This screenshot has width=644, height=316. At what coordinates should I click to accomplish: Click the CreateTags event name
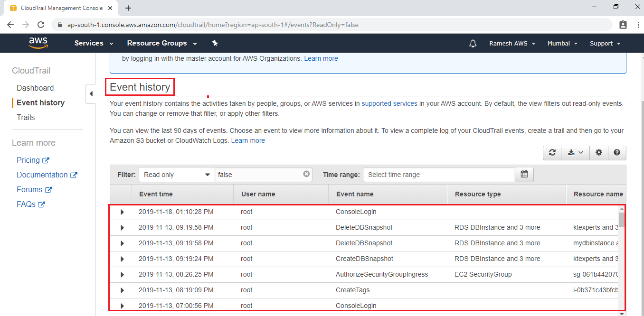[352, 290]
